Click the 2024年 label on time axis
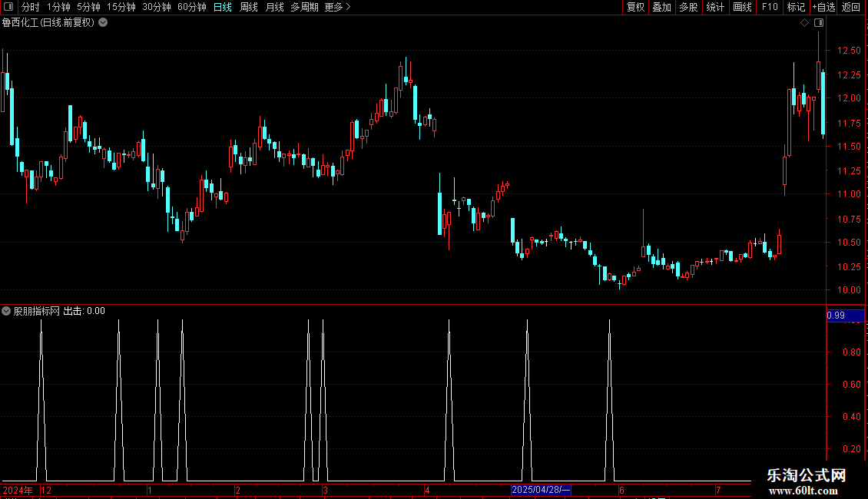The image size is (868, 499). (x=18, y=490)
